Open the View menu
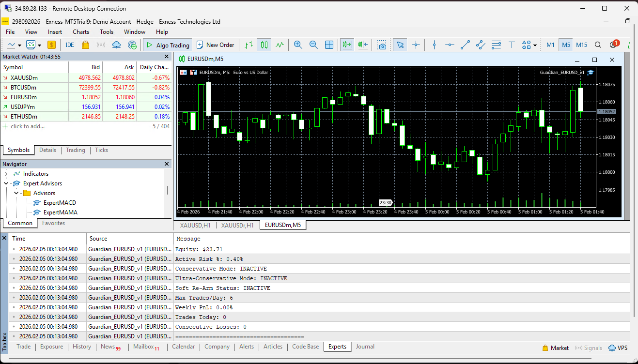 (x=31, y=32)
